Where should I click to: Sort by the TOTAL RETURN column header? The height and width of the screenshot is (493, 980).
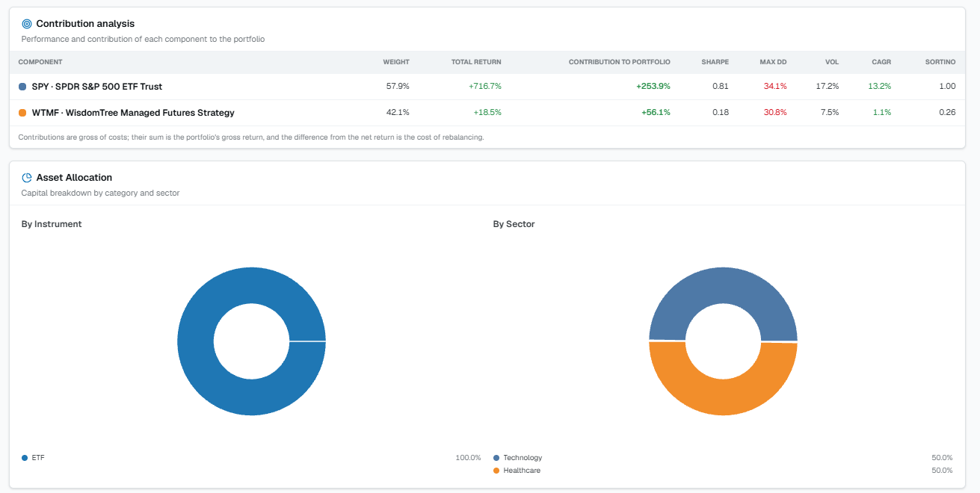click(x=476, y=62)
